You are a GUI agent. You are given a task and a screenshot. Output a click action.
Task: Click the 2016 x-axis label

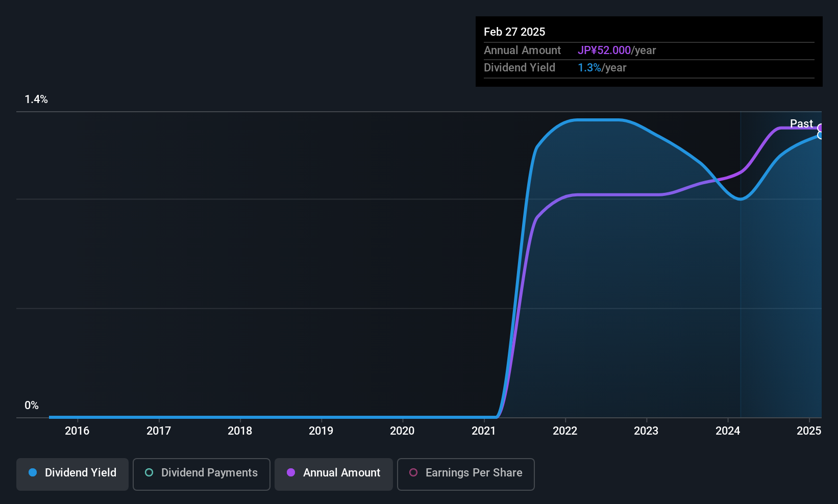click(77, 431)
